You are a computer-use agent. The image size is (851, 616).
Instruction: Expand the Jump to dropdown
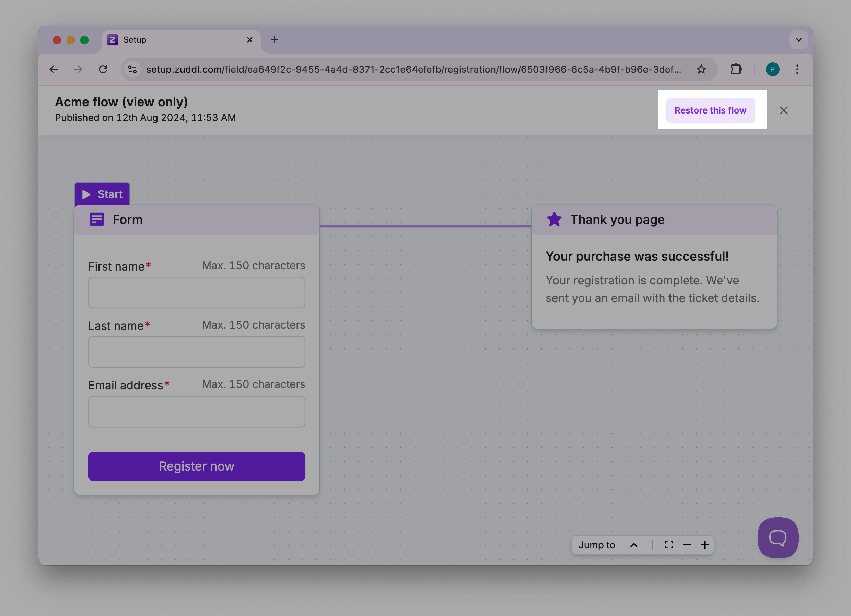click(607, 545)
